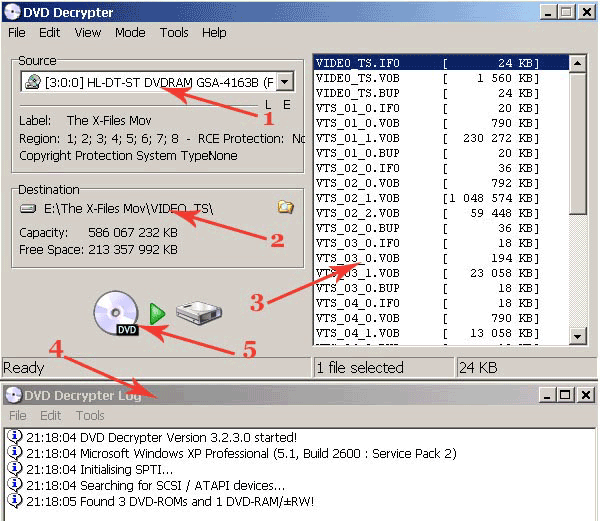Open Tools menu in the Log window
The height and width of the screenshot is (521, 600).
point(90,415)
